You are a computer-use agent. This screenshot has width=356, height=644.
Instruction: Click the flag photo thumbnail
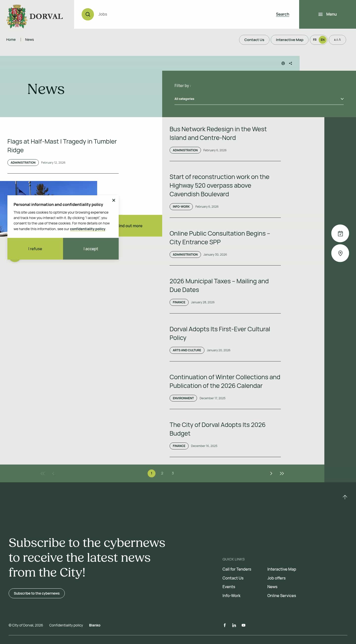click(48, 188)
